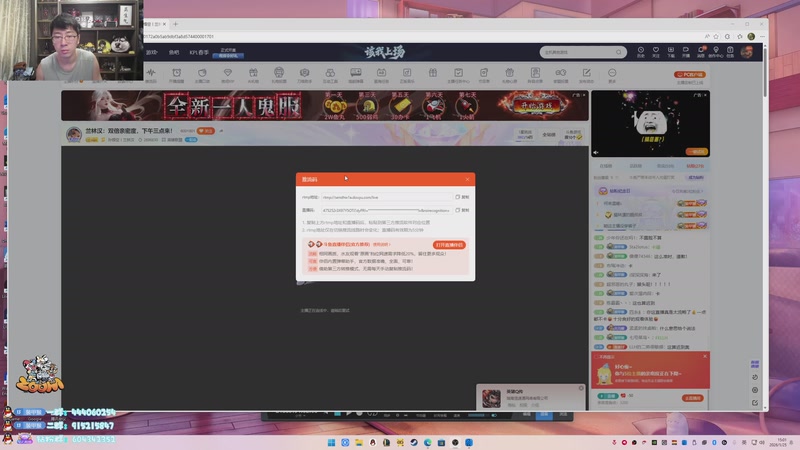Open the document profile icon in the toolbar

pos(535,72)
